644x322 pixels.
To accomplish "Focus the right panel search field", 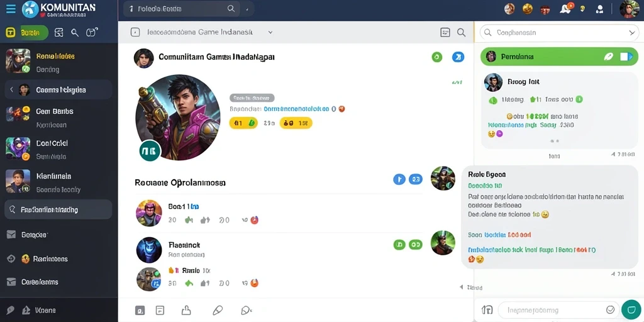I will click(559, 33).
